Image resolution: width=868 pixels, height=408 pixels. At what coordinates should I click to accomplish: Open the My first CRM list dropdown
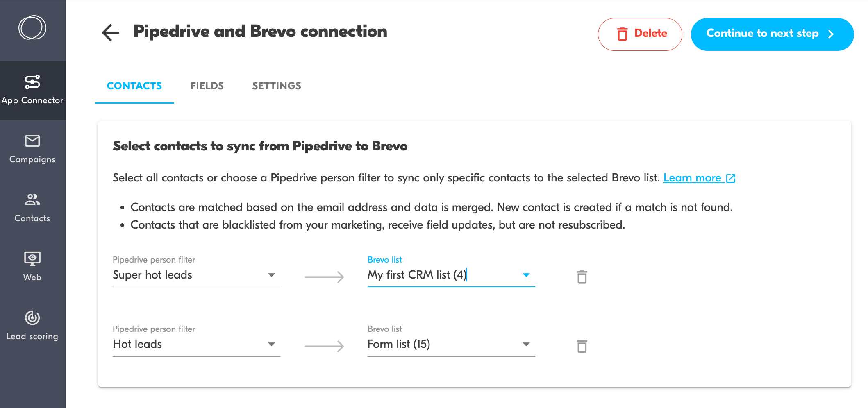pyautogui.click(x=526, y=275)
